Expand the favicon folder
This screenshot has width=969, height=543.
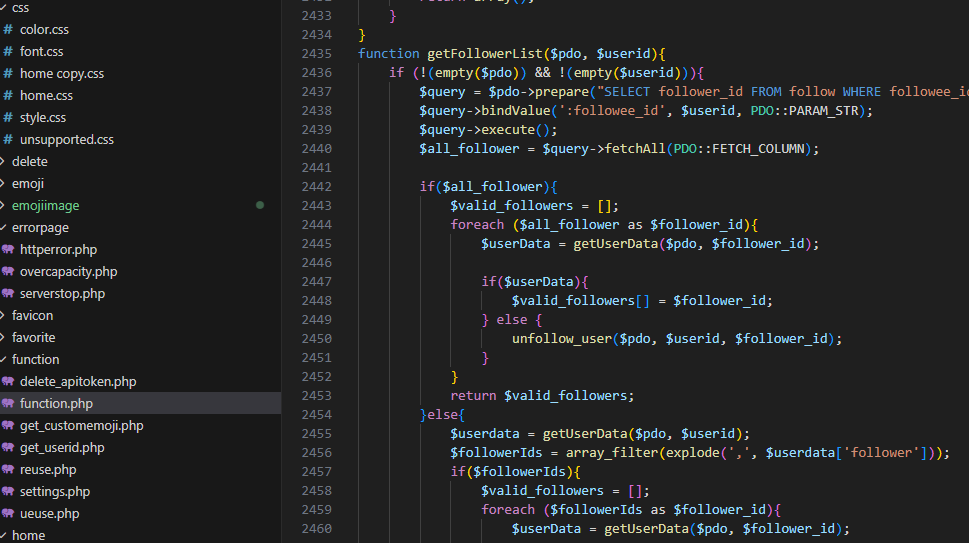coord(32,316)
